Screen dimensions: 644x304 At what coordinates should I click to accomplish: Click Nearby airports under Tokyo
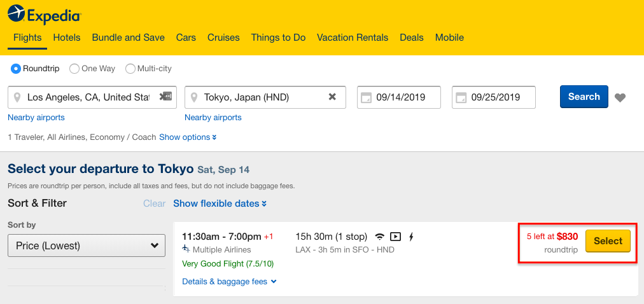(213, 118)
